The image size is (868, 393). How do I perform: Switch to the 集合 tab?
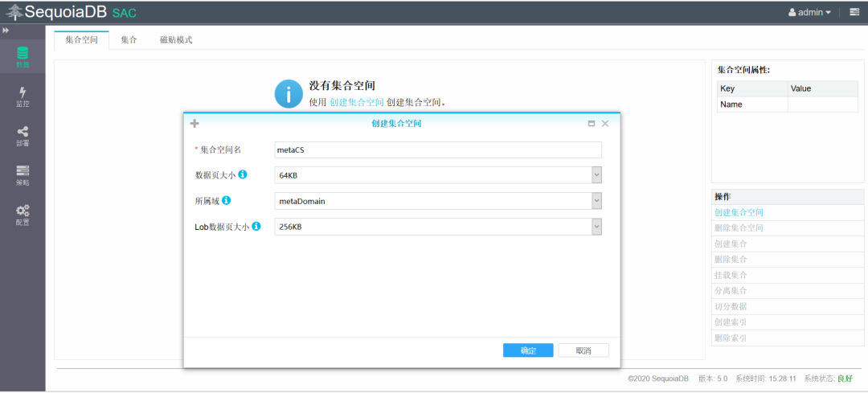129,40
